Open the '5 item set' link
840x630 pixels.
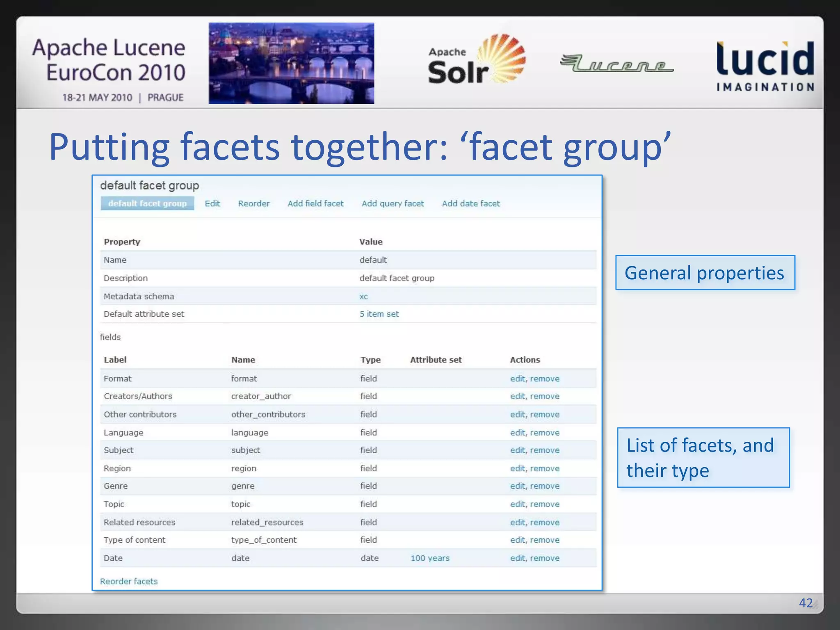379,314
